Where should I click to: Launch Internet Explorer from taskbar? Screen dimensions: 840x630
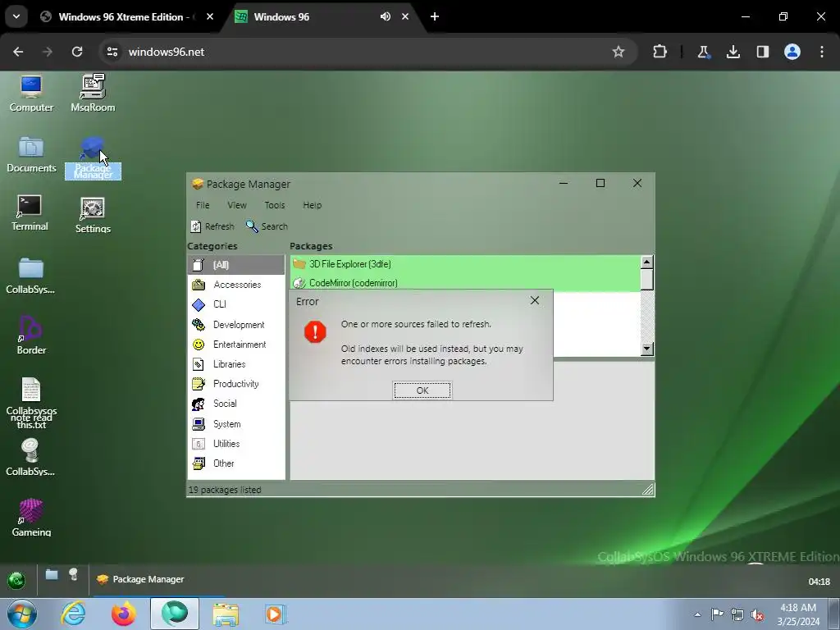(x=73, y=614)
